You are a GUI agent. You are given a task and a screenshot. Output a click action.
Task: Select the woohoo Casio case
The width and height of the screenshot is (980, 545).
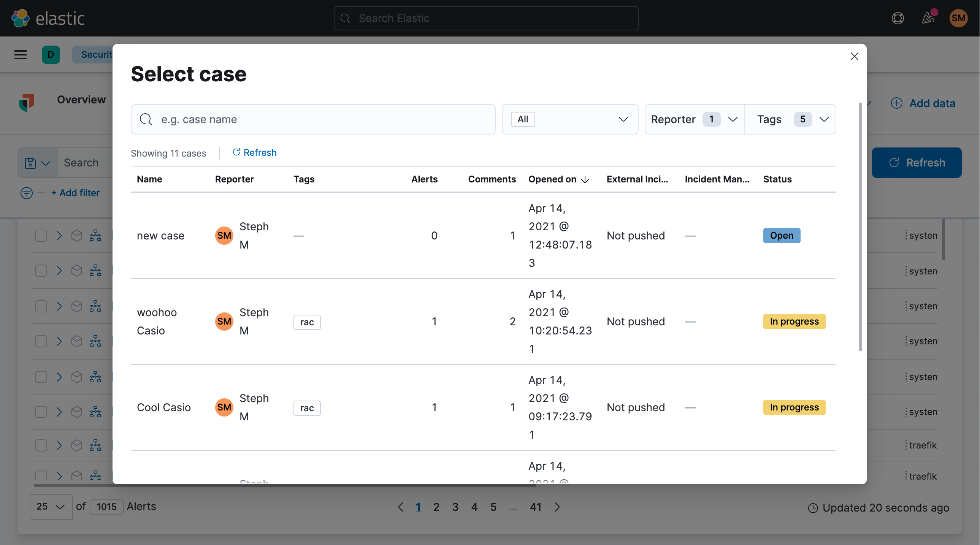click(x=156, y=322)
